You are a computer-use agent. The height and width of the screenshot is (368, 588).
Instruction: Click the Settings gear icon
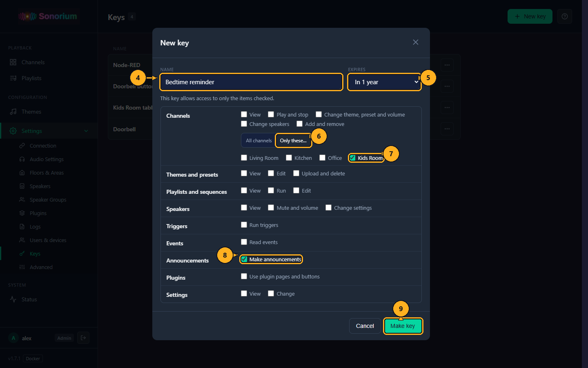click(x=13, y=131)
